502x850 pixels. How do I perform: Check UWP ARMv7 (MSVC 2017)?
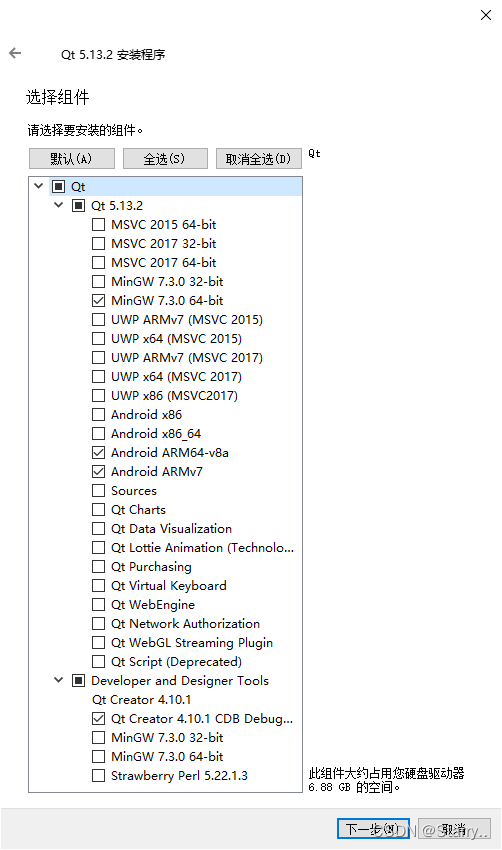[98, 357]
